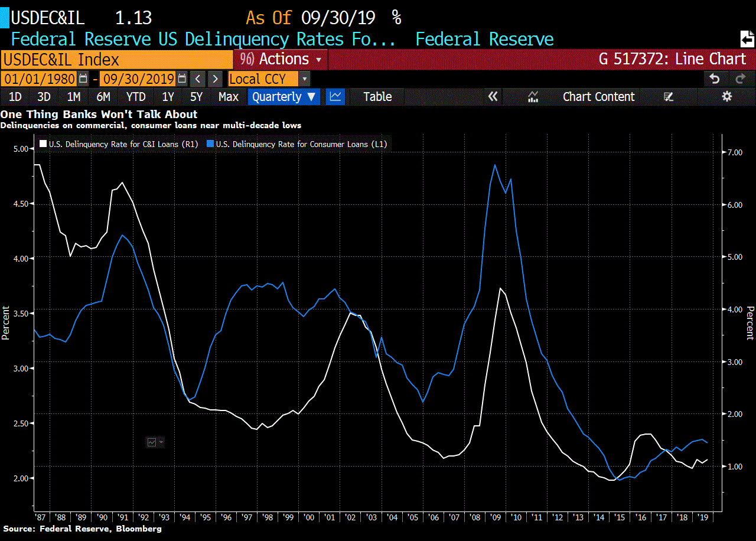Image resolution: width=756 pixels, height=541 pixels.
Task: Click the page export icon at top right
Action: pos(747,39)
